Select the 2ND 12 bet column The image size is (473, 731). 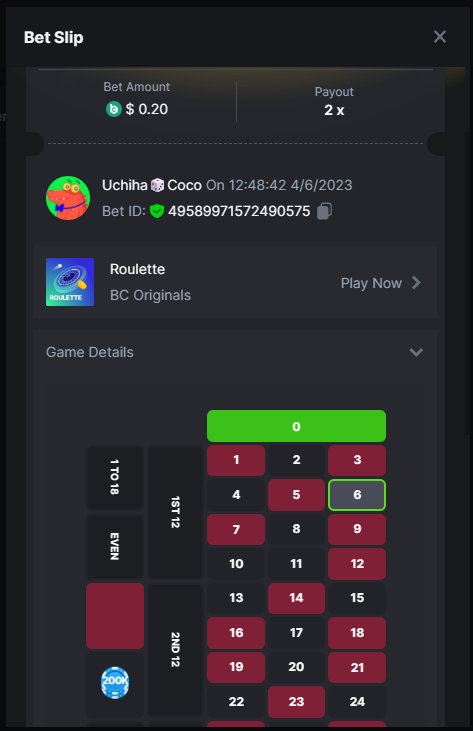point(175,649)
